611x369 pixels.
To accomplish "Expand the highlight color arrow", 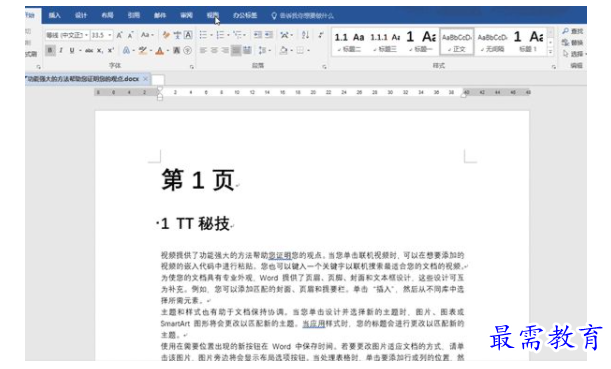I will pyautogui.click(x=150, y=51).
